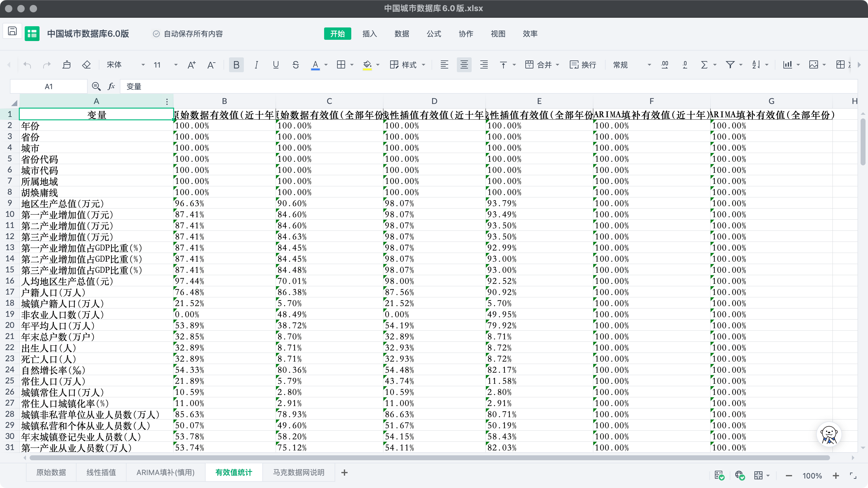Click the zoom magnifier beside cell reference
Image resolution: width=868 pixels, height=488 pixels.
pos(96,87)
